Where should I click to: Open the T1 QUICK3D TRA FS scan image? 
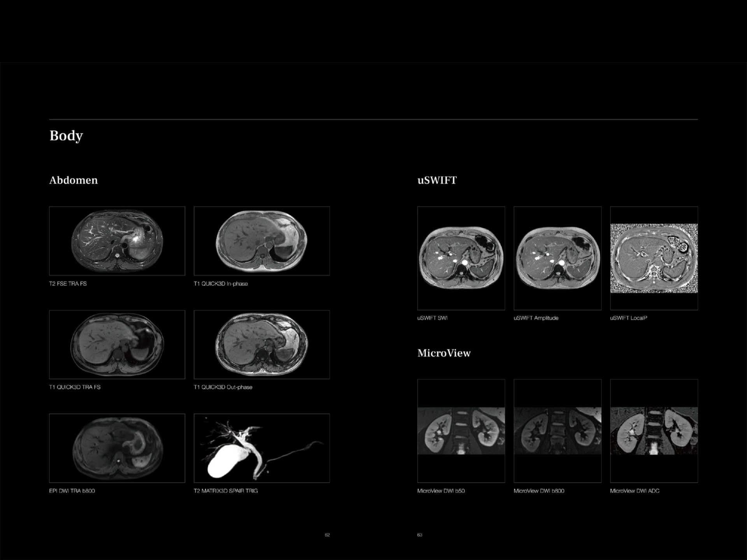click(117, 344)
